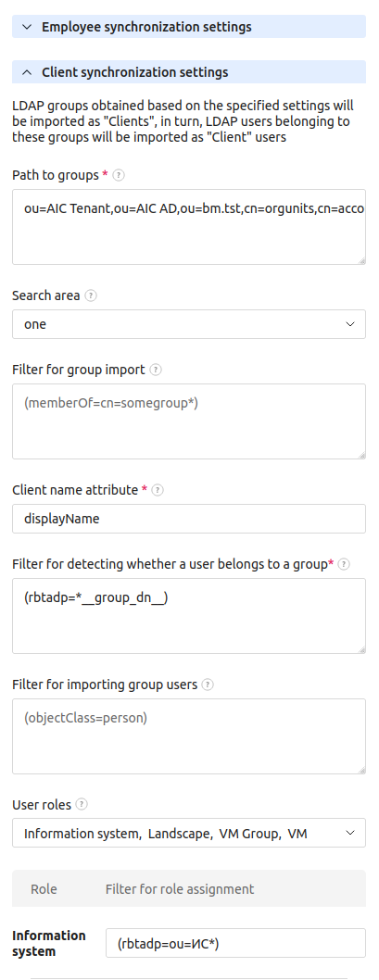Open the Search area dropdown showing one
The image size is (379, 980).
(189, 324)
